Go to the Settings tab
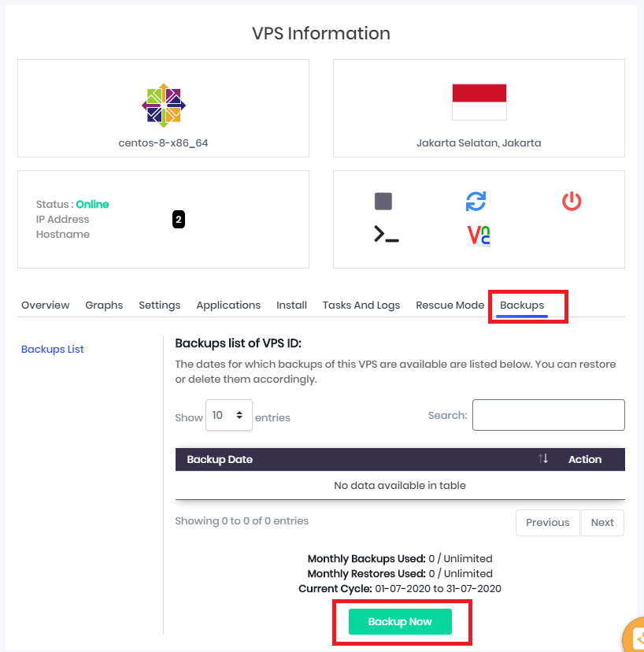 point(160,305)
